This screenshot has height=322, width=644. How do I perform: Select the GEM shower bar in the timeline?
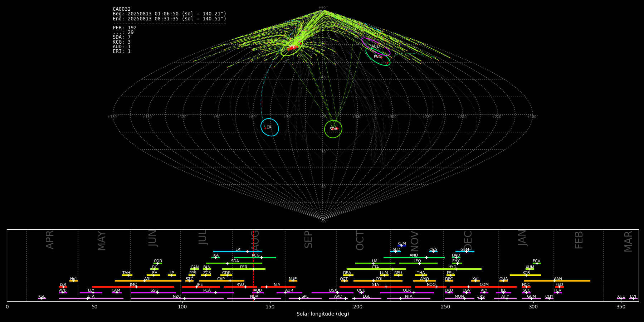(x=465, y=252)
